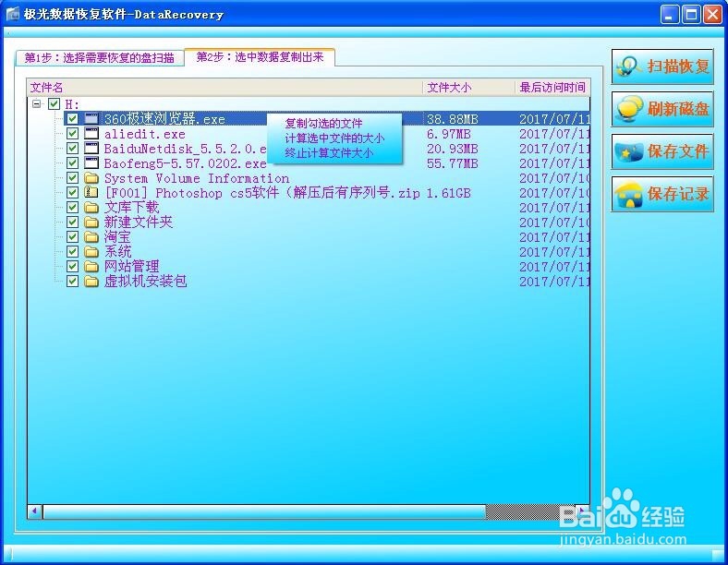Click the 55.77MB file size value

(452, 163)
